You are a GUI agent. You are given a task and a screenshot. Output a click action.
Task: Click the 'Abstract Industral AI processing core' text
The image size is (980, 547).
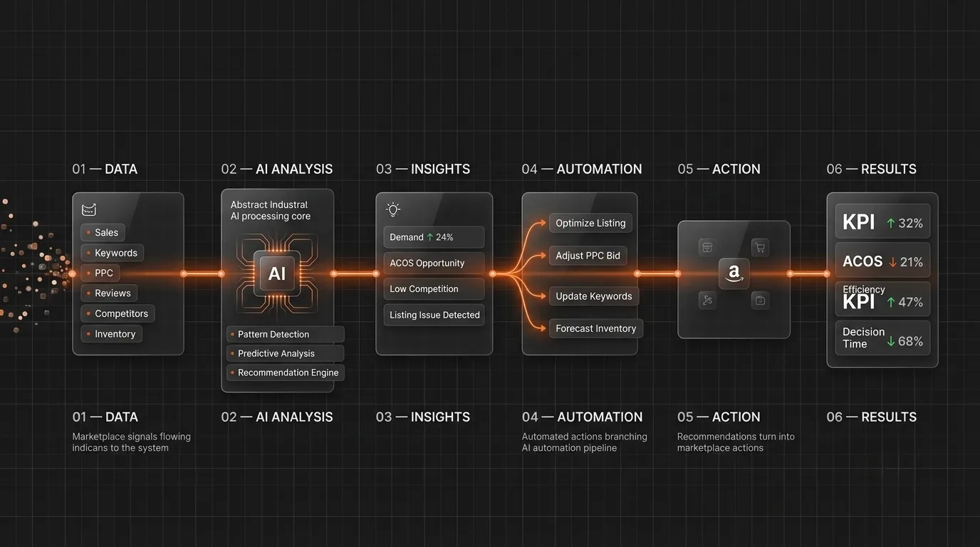coord(271,210)
